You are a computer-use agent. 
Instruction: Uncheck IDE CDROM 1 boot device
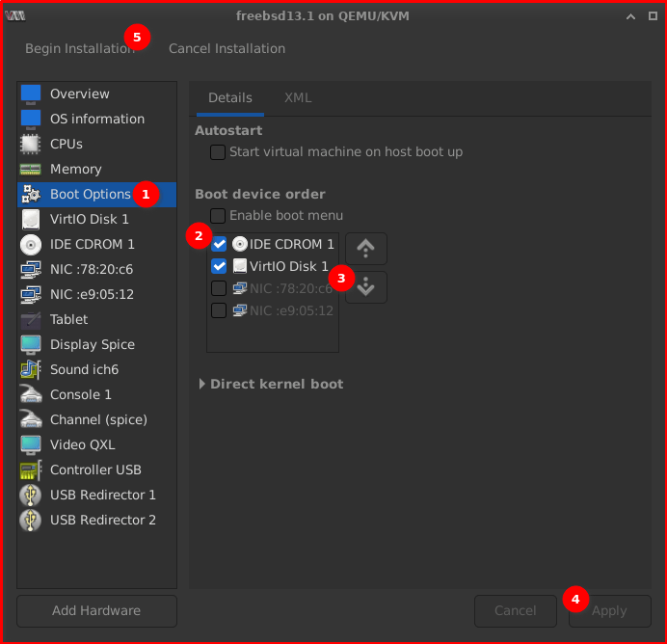coord(219,244)
